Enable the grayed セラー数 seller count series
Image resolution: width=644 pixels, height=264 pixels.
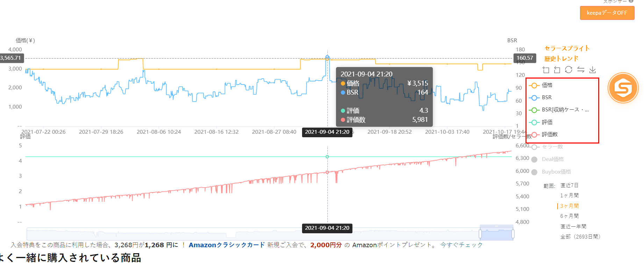[x=552, y=147]
